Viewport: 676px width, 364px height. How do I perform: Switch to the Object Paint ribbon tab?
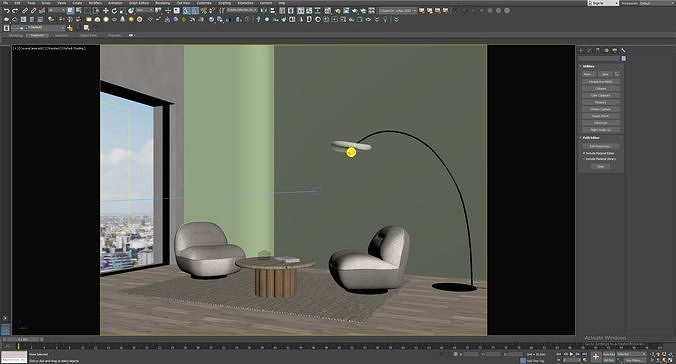88,35
